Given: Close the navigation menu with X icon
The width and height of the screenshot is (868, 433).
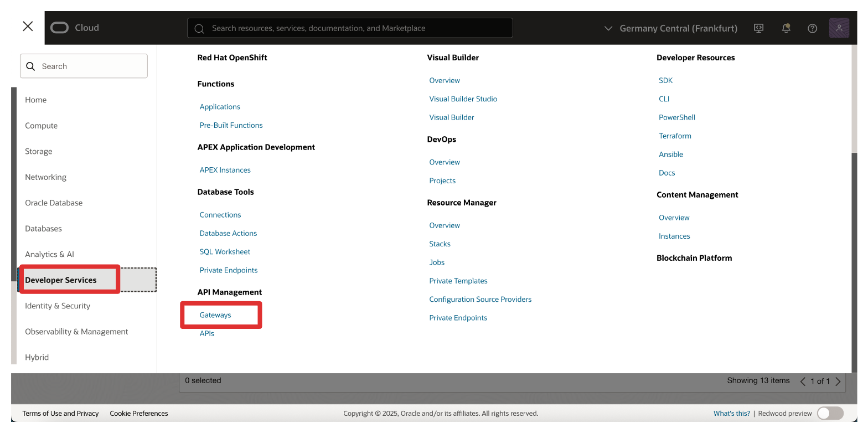Looking at the screenshot, I should [28, 27].
